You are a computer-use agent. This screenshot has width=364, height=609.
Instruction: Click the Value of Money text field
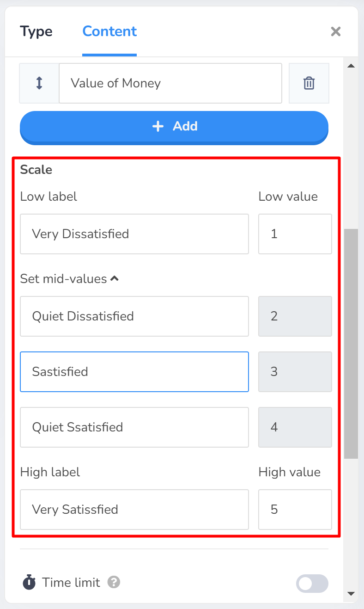pyautogui.click(x=170, y=83)
